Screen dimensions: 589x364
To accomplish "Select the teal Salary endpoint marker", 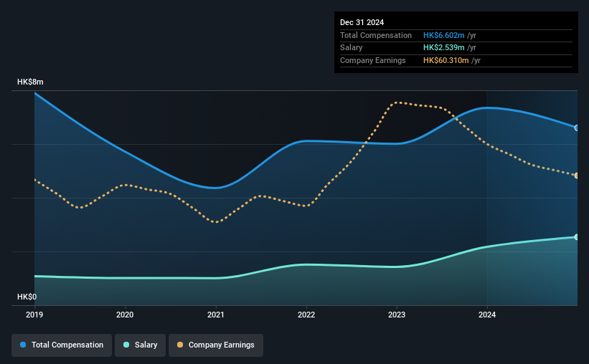I will coord(576,236).
